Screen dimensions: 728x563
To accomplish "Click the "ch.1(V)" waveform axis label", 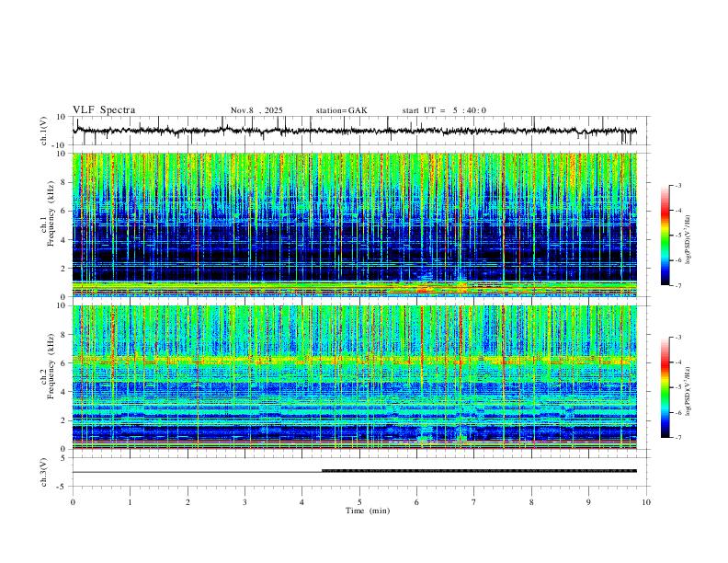I will pyautogui.click(x=44, y=131).
